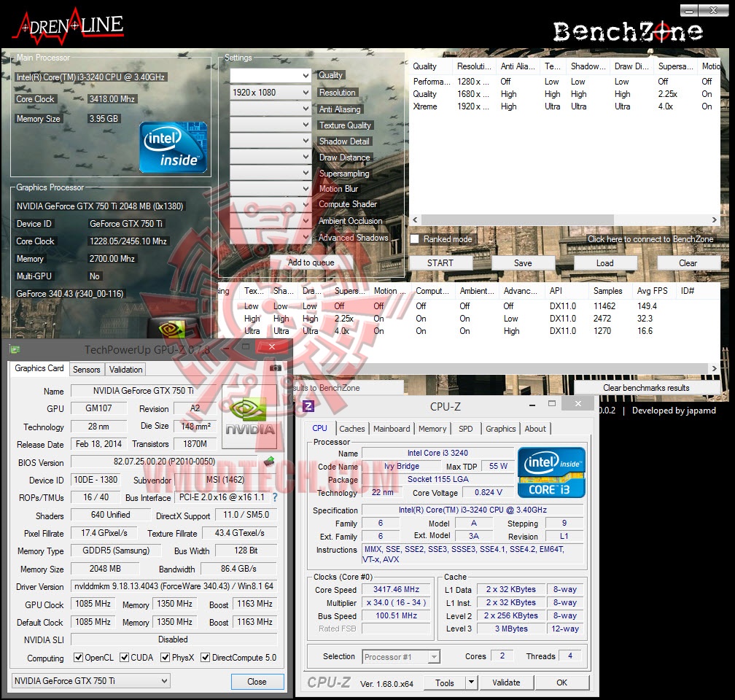Open the Processor #1 selection dropdown in CPU-Z
This screenshot has height=700, width=735.
pyautogui.click(x=401, y=657)
